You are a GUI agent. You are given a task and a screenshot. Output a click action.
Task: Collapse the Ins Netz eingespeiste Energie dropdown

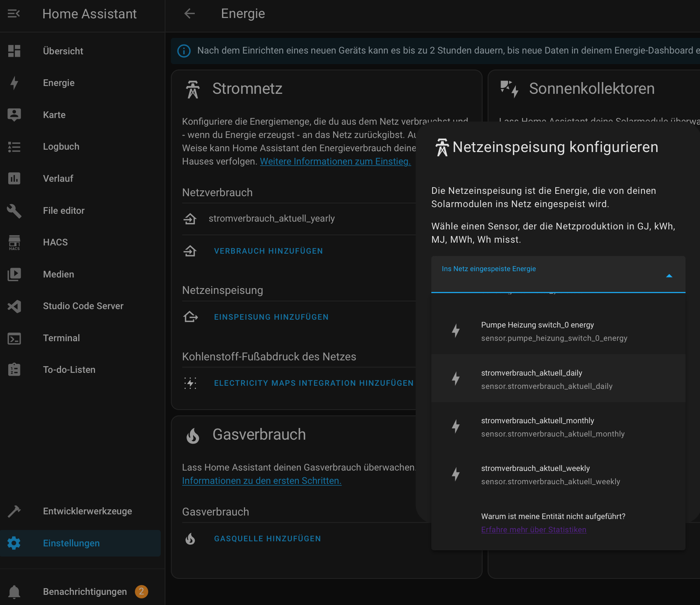click(x=669, y=276)
